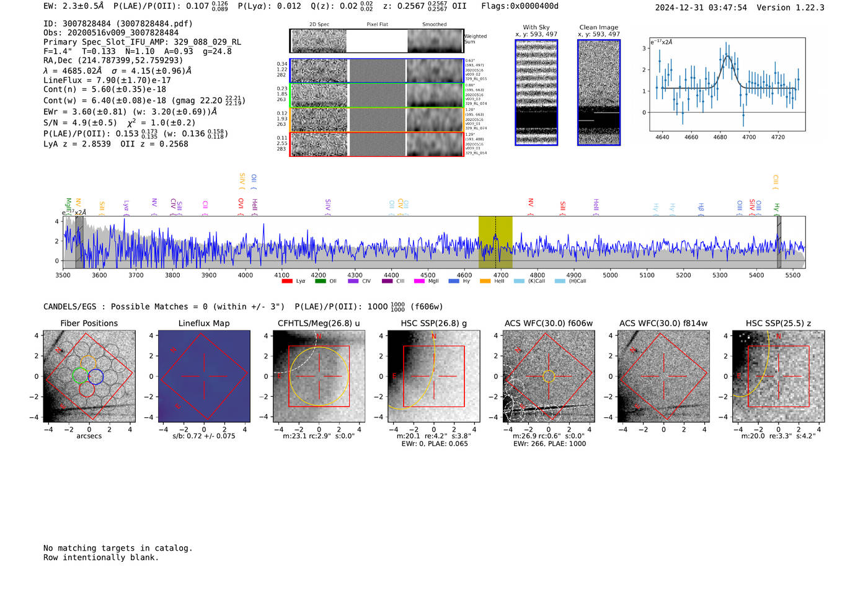Click the EW: 2.3±0.5Å header value
Image resolution: width=868 pixels, height=591 pixels.
74,6
